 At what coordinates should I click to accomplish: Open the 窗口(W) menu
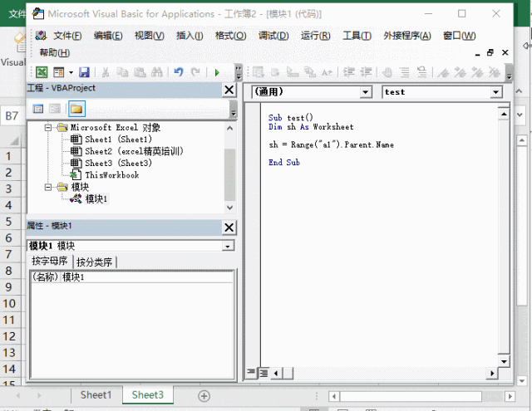click(460, 36)
